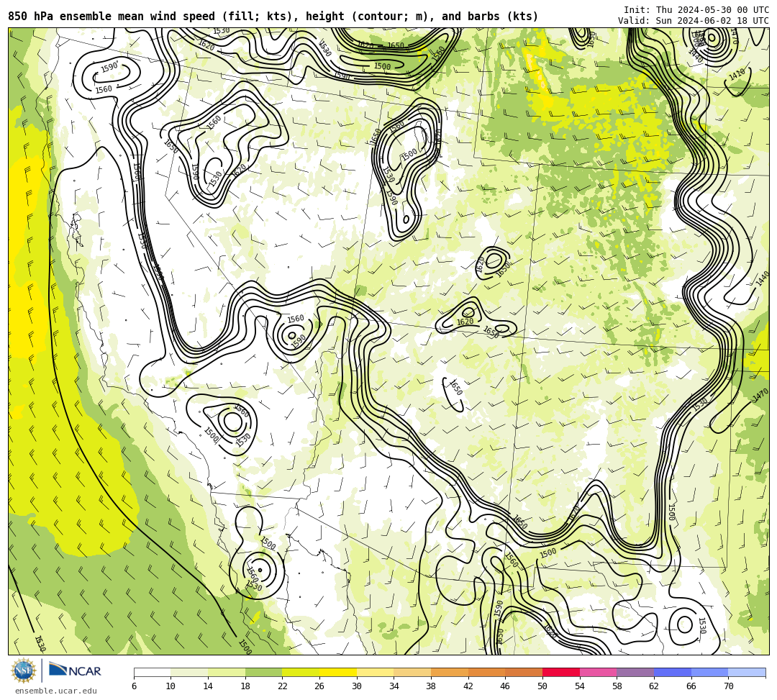The height and width of the screenshot is (700, 777).
Task: Pick the green 18–22 kts legend swatch
Action: tap(263, 672)
